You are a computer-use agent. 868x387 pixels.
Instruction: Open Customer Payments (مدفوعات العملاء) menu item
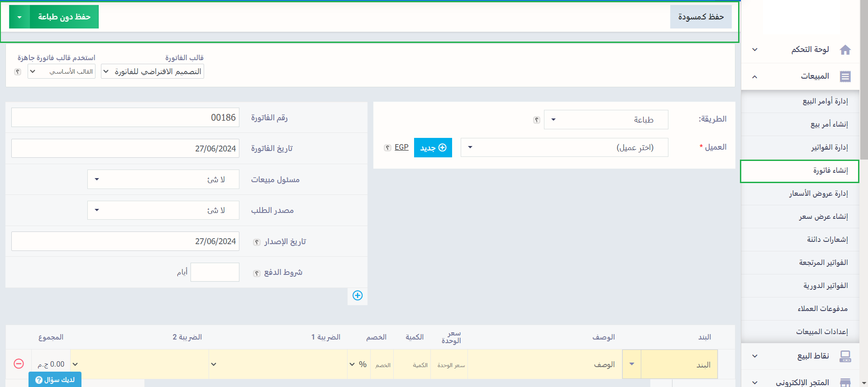[x=822, y=309]
